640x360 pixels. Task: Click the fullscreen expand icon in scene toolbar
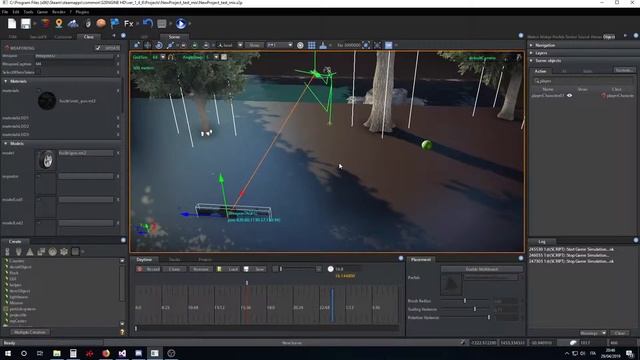(x=377, y=45)
